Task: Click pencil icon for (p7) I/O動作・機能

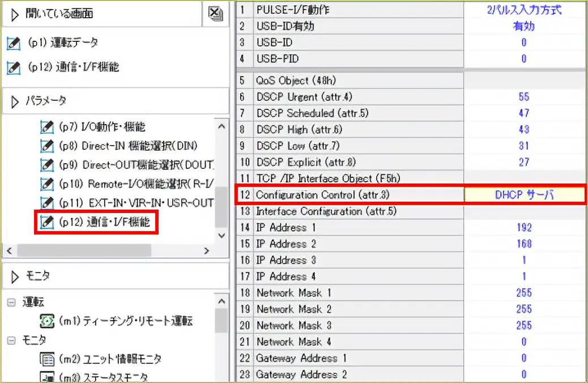Action: tap(47, 127)
